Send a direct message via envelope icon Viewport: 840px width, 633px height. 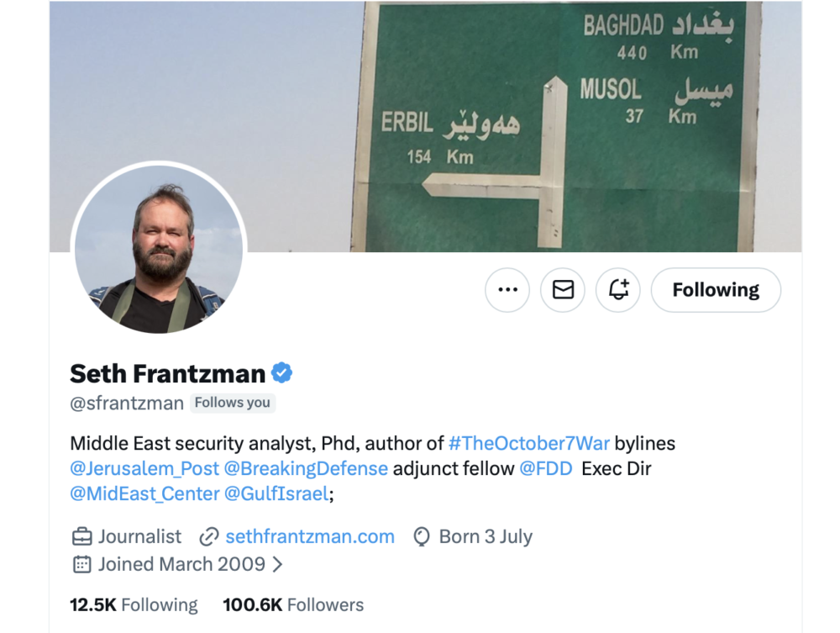[x=563, y=290]
